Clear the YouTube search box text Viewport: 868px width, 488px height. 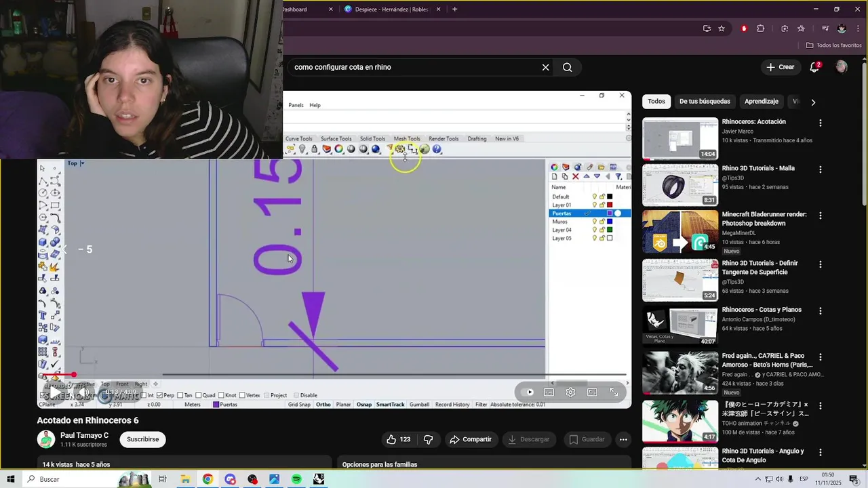545,67
